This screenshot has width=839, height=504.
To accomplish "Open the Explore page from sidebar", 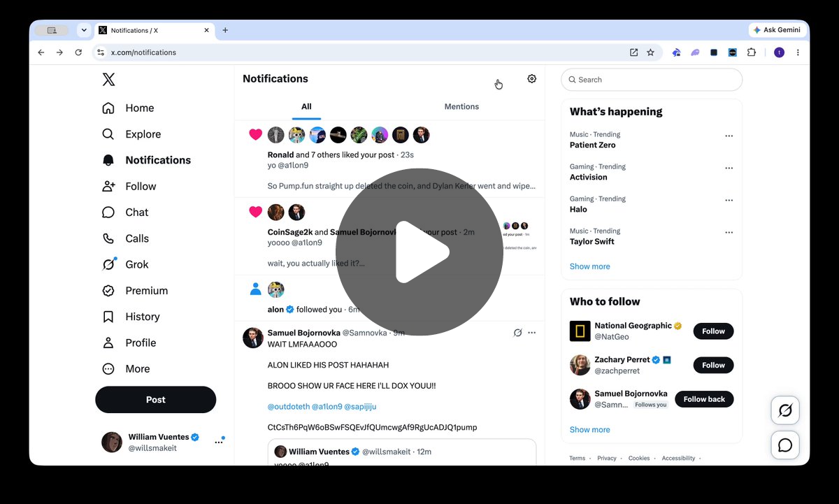I will [x=131, y=134].
